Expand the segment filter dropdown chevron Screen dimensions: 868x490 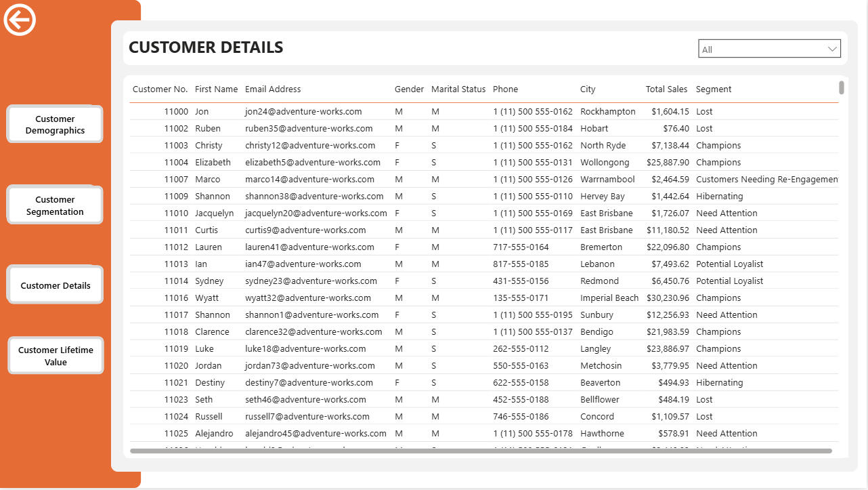(x=832, y=49)
